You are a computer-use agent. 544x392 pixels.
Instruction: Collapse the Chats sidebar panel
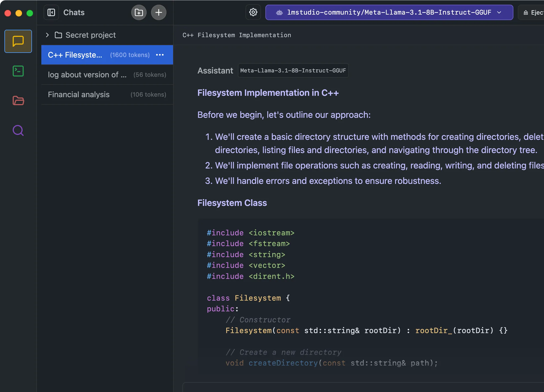pyautogui.click(x=51, y=12)
